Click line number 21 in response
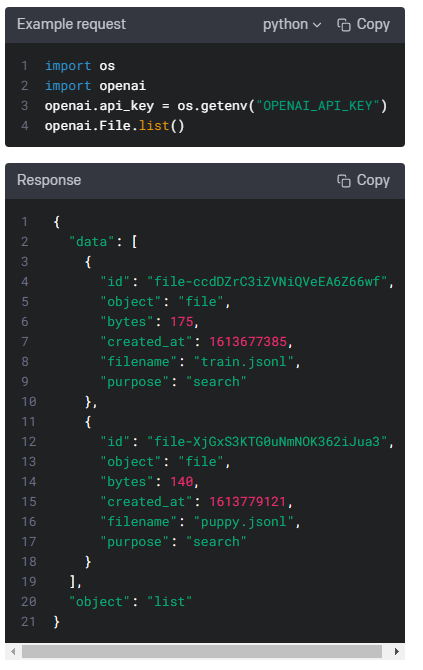Image resolution: width=423 pixels, height=670 pixels. 28,622
